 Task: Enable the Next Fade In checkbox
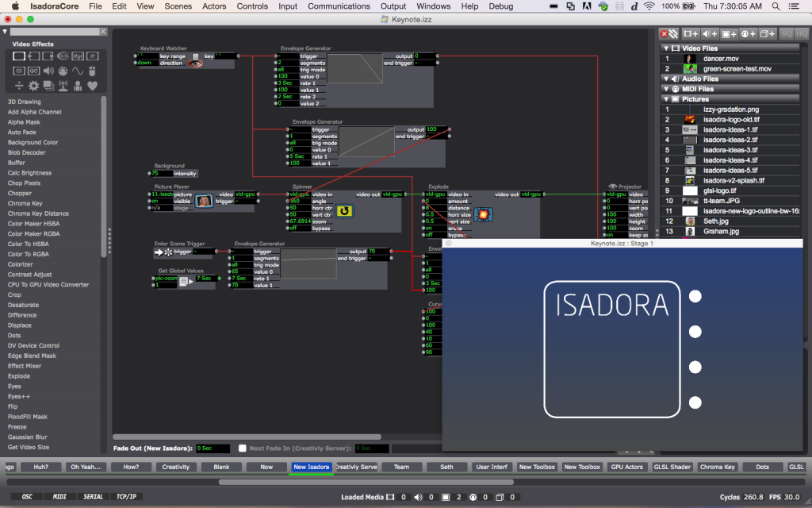coord(243,448)
